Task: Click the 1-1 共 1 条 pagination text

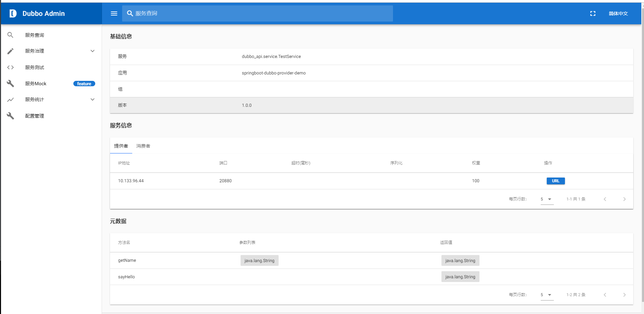Action: [576, 199]
